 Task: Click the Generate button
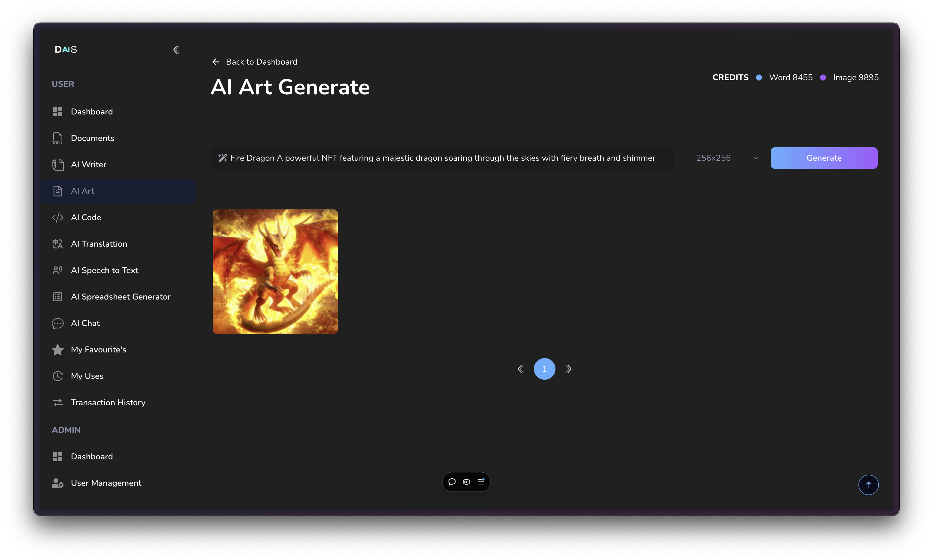(x=824, y=158)
